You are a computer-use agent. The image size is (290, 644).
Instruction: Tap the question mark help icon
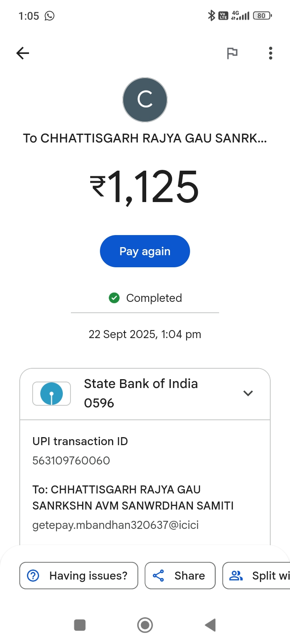tap(33, 576)
